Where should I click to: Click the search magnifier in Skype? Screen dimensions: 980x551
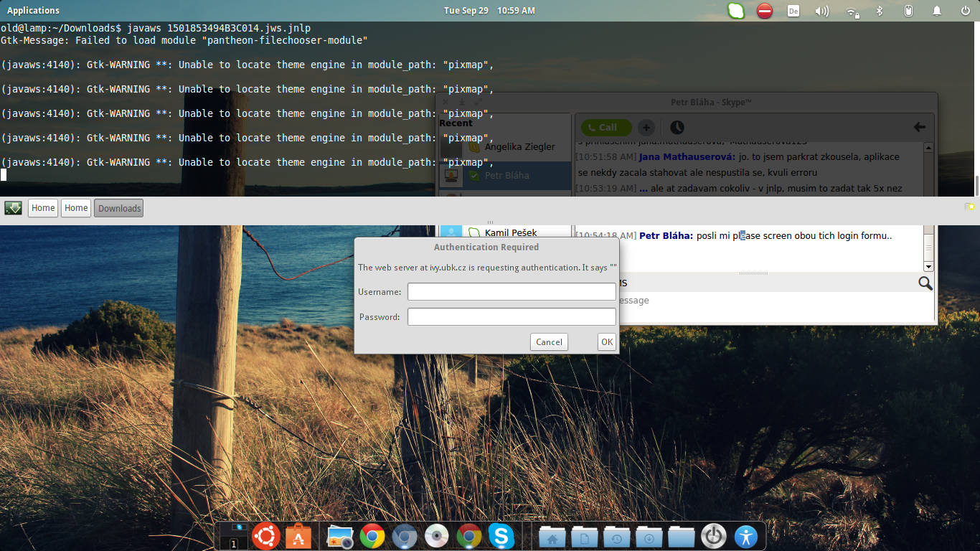(925, 283)
